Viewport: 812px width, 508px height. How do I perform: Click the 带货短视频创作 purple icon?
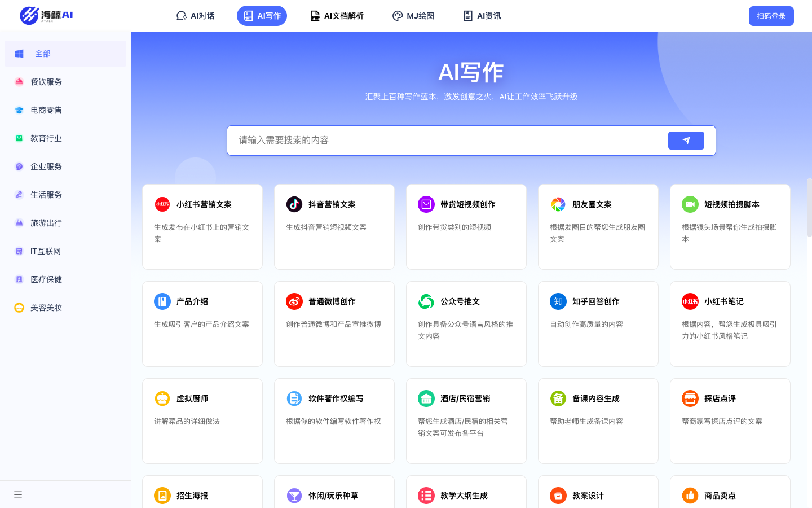pos(426,204)
